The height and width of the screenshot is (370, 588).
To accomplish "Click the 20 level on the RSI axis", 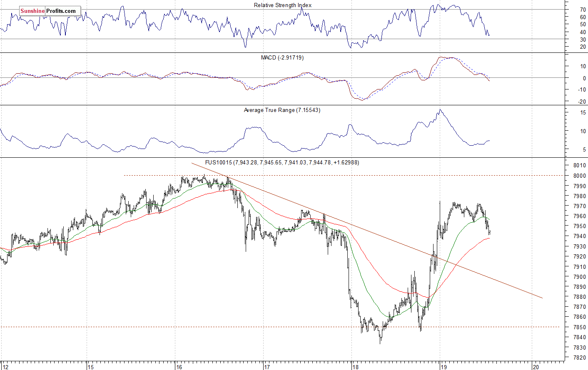I will pyautogui.click(x=583, y=47).
